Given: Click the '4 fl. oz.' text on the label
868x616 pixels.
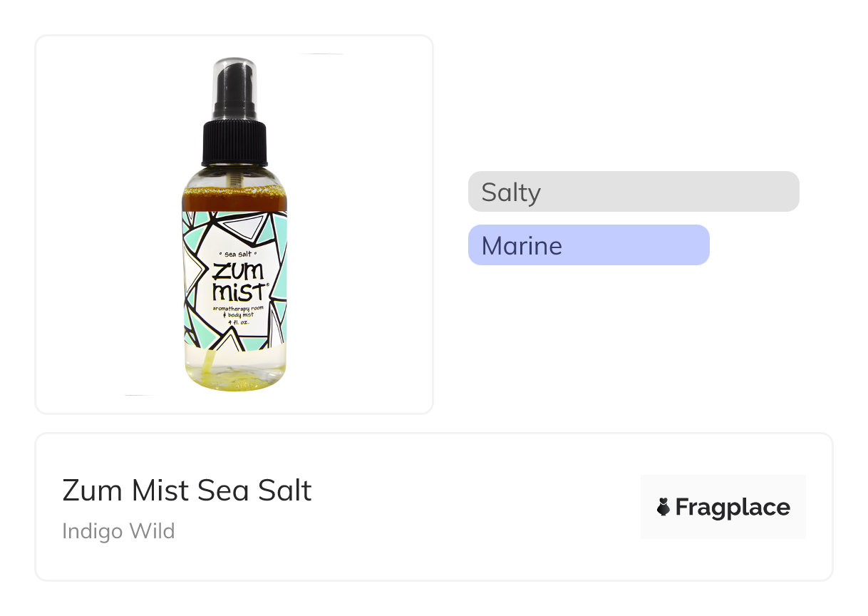Looking at the screenshot, I should click(235, 322).
